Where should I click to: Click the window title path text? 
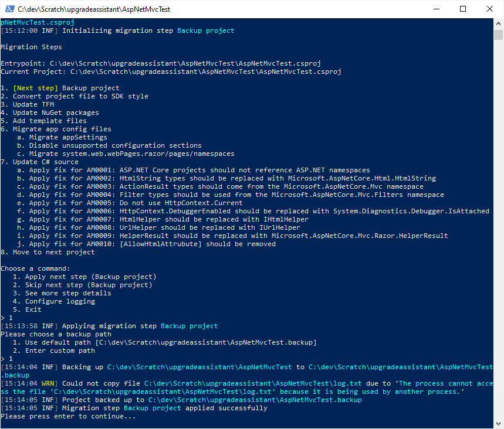point(94,9)
